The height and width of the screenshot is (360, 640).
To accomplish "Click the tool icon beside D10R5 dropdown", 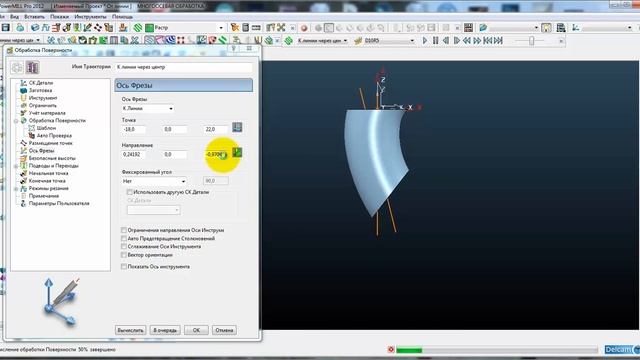I will coord(358,40).
